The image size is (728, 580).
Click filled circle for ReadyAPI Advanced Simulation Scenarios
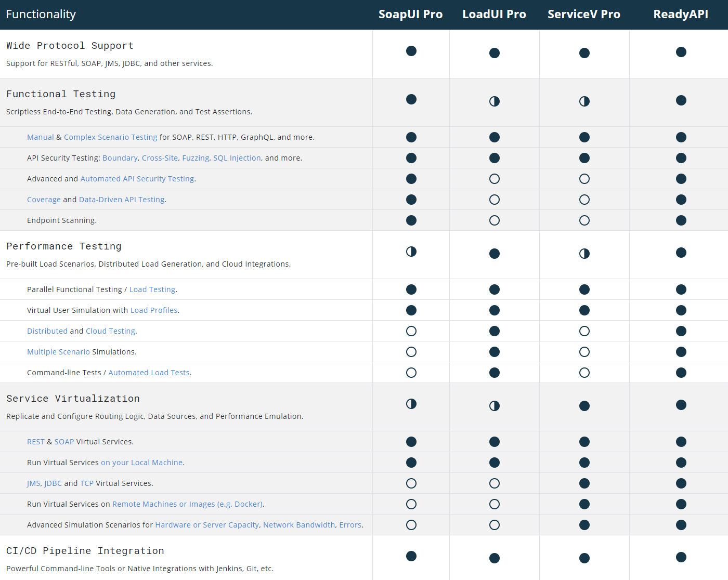(x=681, y=525)
